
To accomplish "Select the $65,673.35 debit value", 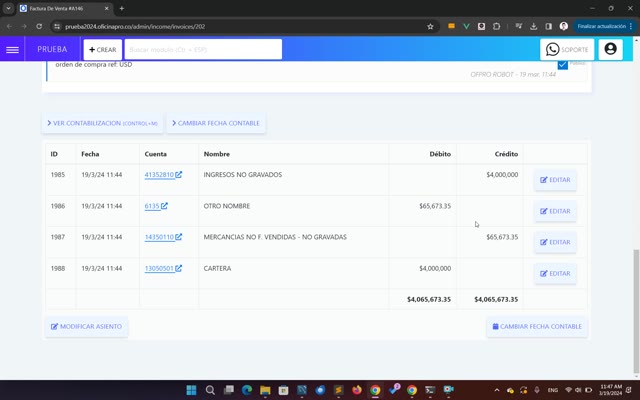I will pyautogui.click(x=435, y=206).
